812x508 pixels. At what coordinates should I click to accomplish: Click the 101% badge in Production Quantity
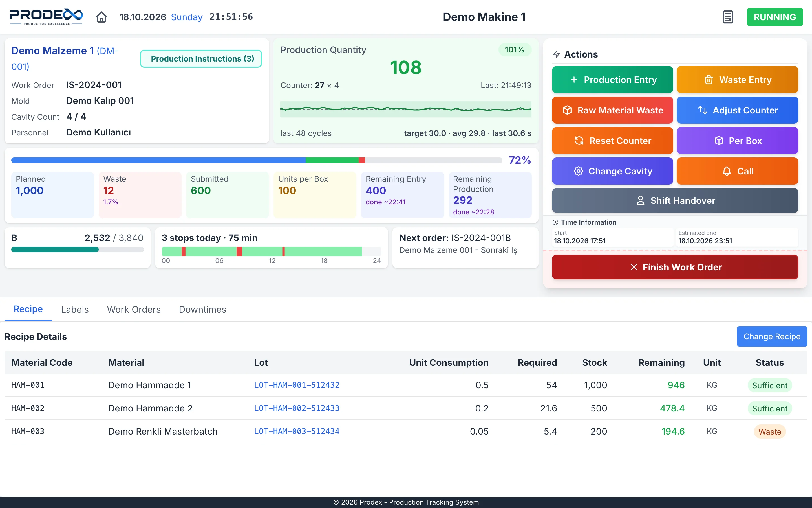coord(514,50)
